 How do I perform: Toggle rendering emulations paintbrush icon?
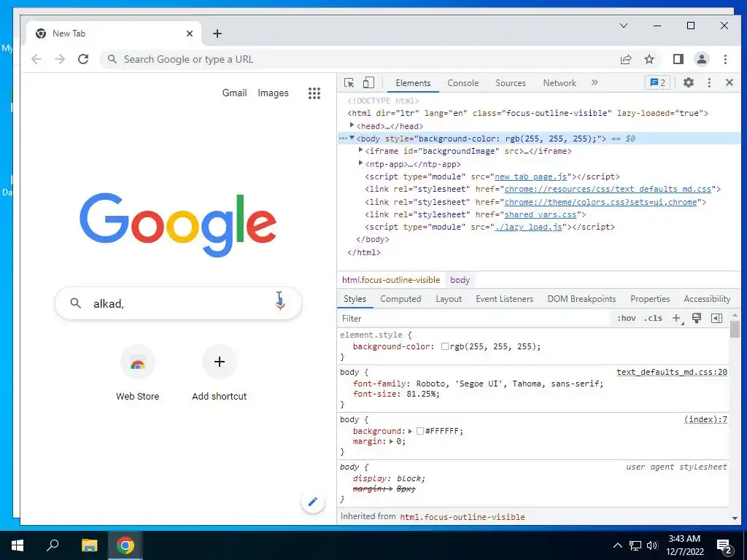coord(697,318)
